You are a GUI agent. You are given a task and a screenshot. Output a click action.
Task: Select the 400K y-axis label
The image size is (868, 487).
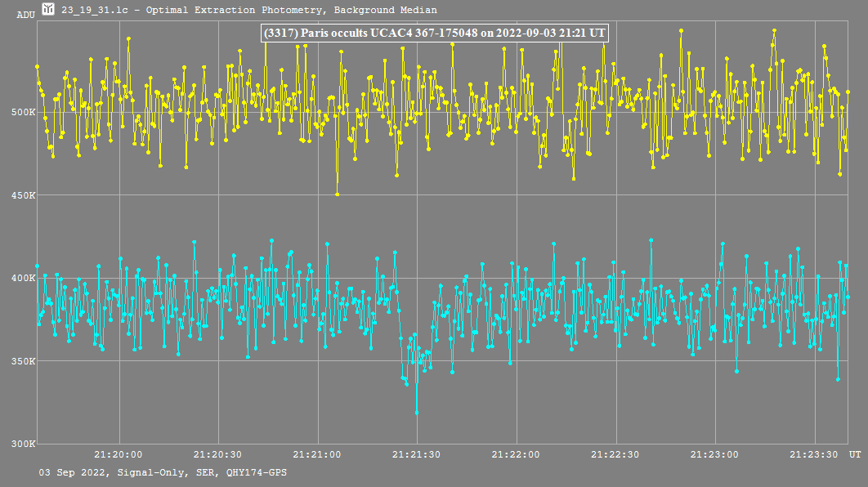(x=22, y=279)
